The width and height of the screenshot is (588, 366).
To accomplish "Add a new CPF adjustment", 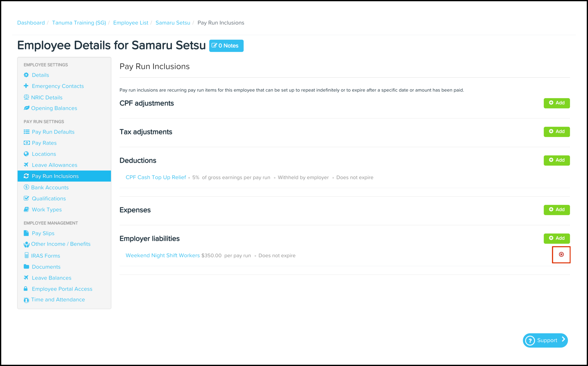I will pos(556,103).
